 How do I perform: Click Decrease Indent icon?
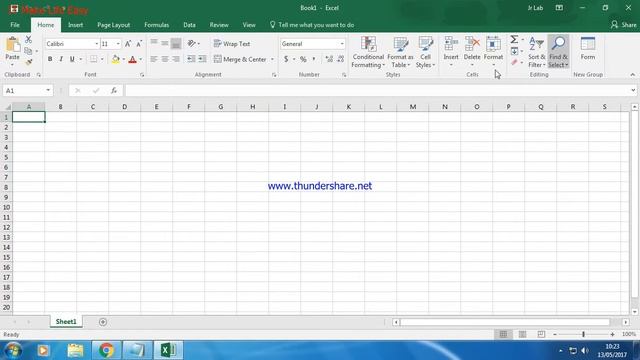click(191, 59)
